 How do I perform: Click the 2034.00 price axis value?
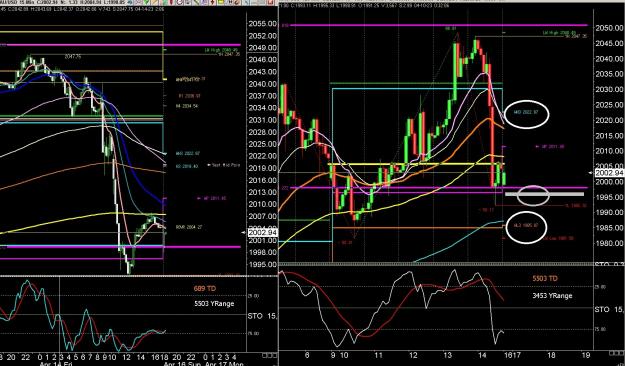pyautogui.click(x=263, y=108)
